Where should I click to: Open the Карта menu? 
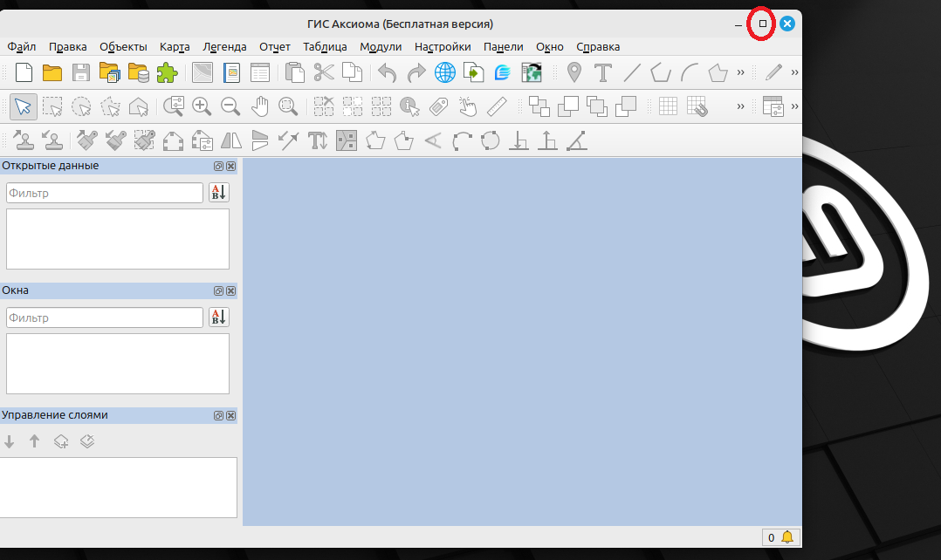point(175,47)
